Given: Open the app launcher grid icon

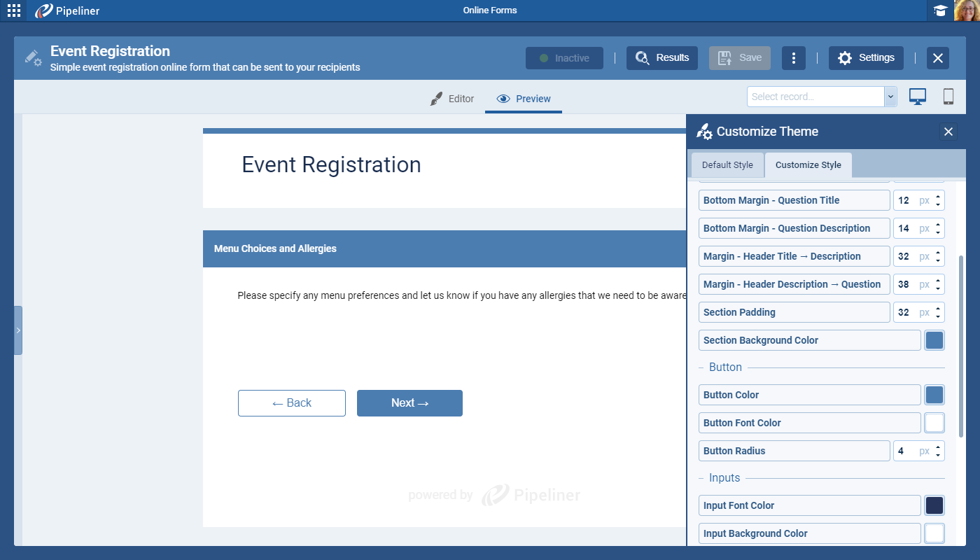Looking at the screenshot, I should (13, 10).
